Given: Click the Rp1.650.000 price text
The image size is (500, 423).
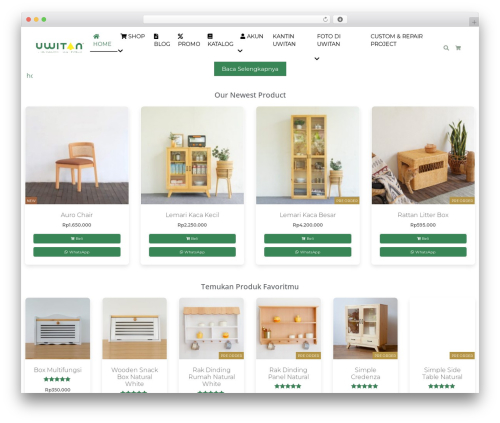Looking at the screenshot, I should click(x=77, y=225).
